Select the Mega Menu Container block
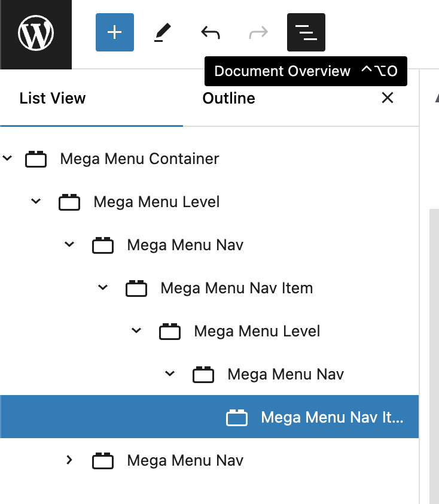The height and width of the screenshot is (504, 439). (139, 159)
